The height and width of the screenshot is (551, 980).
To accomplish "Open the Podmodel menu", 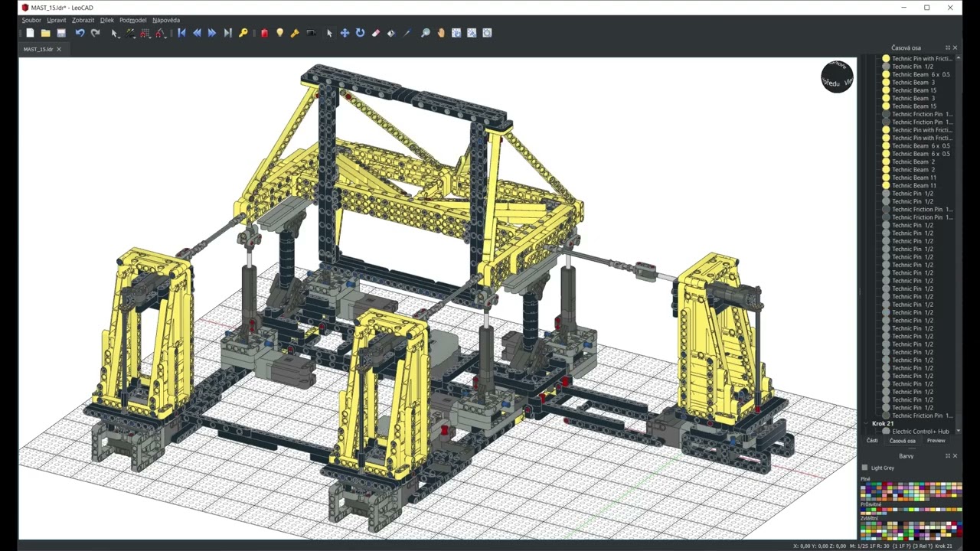I will (x=132, y=20).
